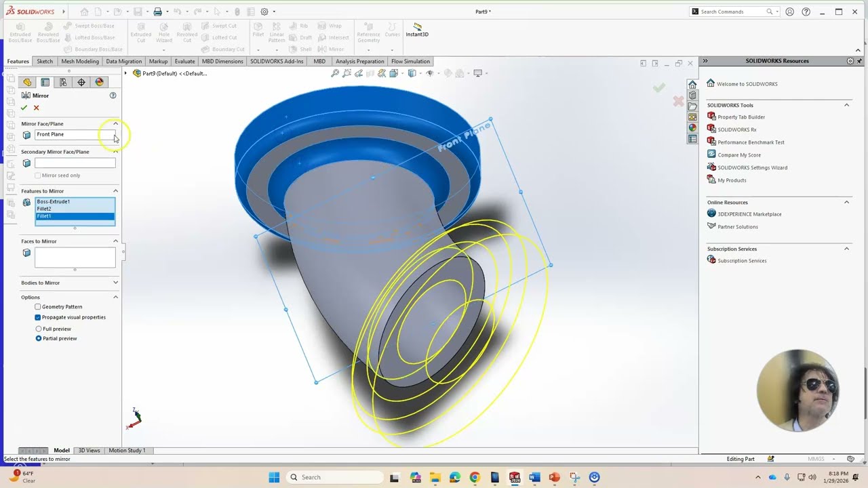Enable the Geometry Pattern checkbox
This screenshot has height=488, width=868.
tap(38, 307)
